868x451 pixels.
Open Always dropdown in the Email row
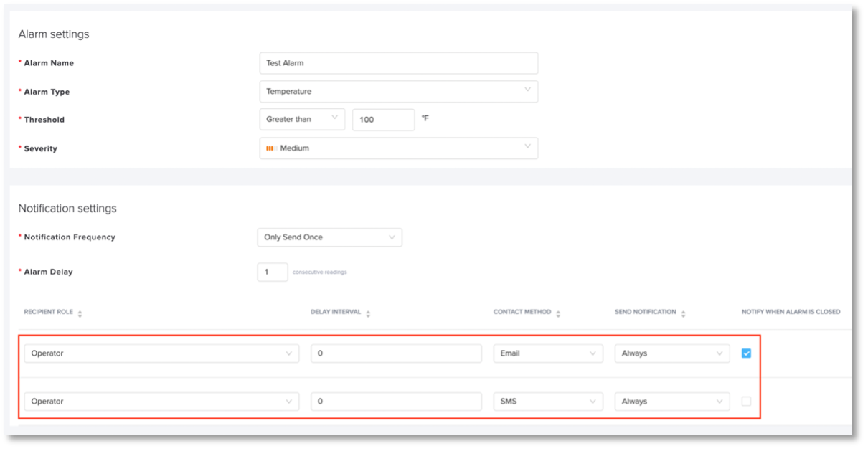pos(672,353)
